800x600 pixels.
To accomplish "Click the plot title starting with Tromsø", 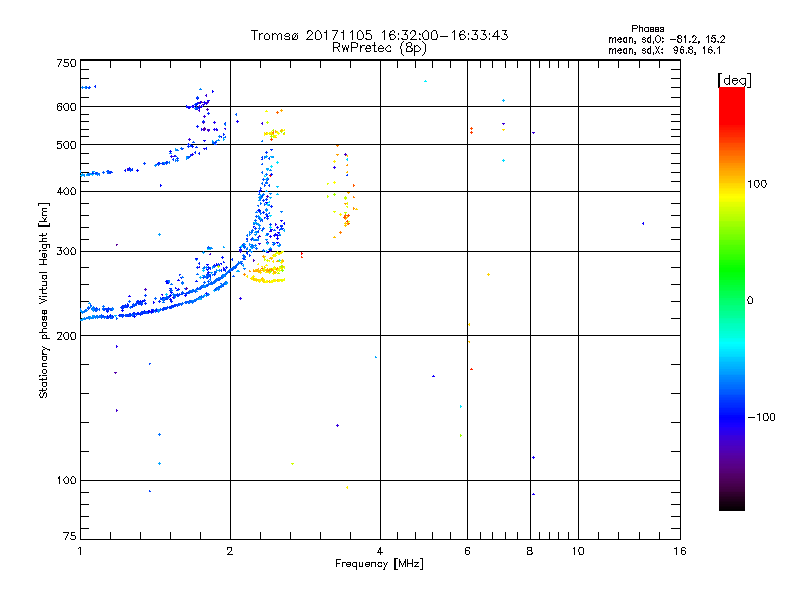I will pos(380,35).
